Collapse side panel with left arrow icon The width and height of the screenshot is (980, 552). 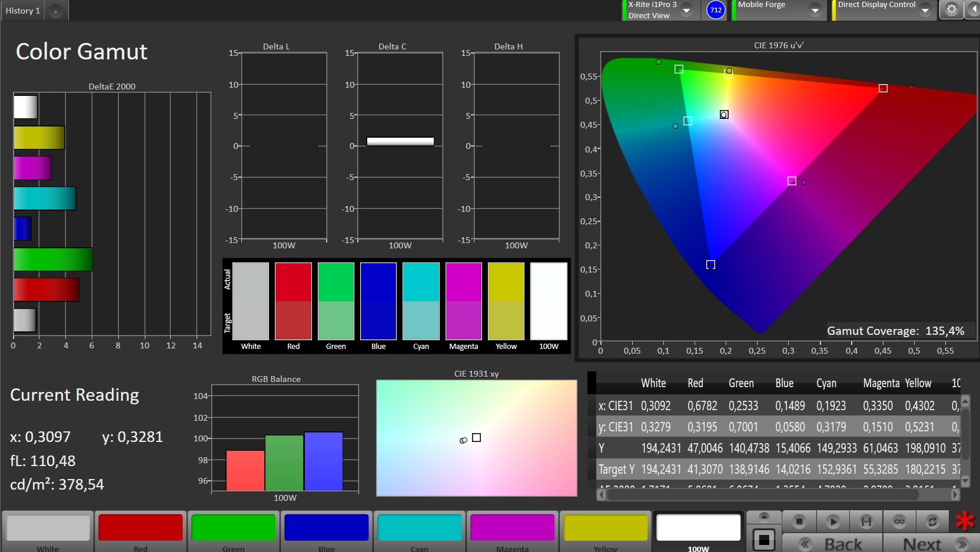pos(973,9)
